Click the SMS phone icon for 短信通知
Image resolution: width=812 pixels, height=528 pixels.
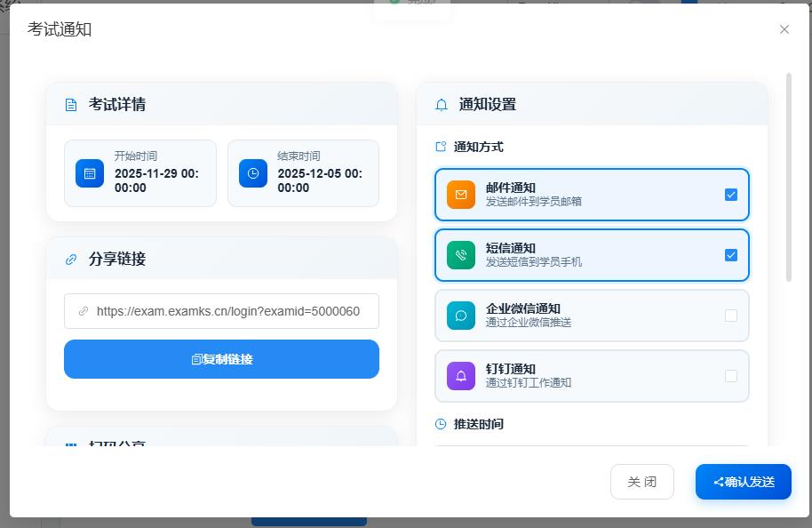point(460,255)
